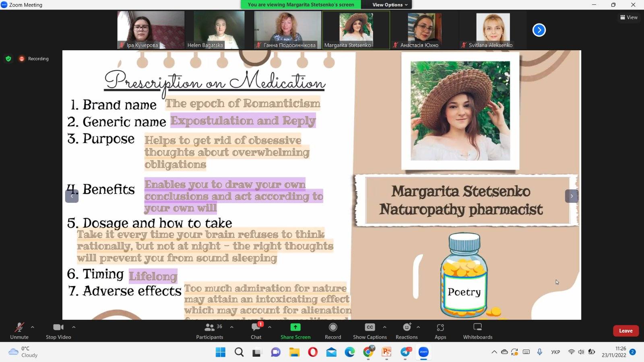This screenshot has width=644, height=362.
Task: Open the Chat panel
Action: pos(256,331)
